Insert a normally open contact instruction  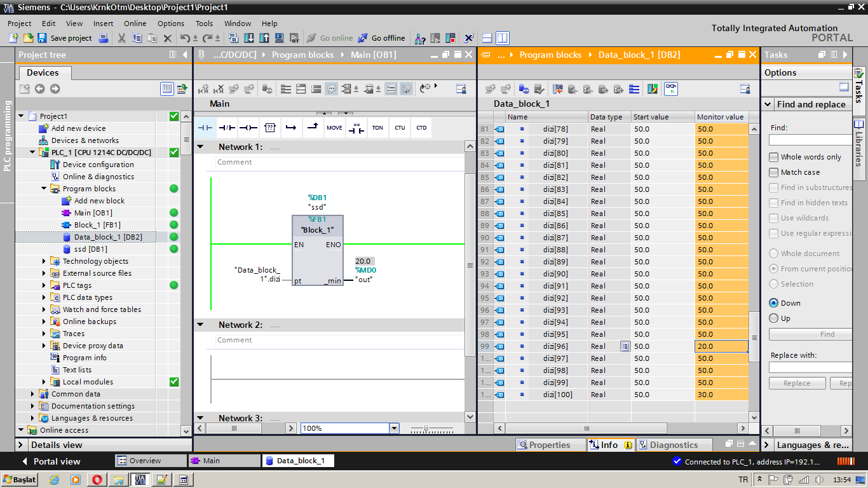click(205, 128)
